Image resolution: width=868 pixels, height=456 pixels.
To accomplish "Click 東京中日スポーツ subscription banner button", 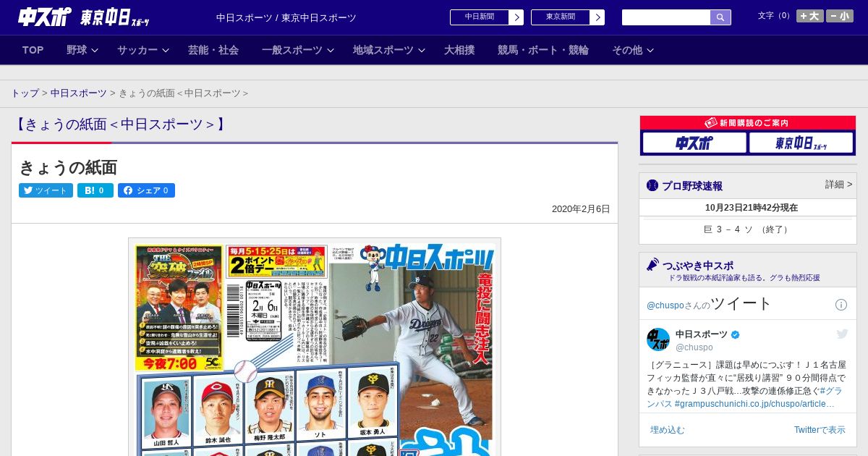I will [801, 143].
